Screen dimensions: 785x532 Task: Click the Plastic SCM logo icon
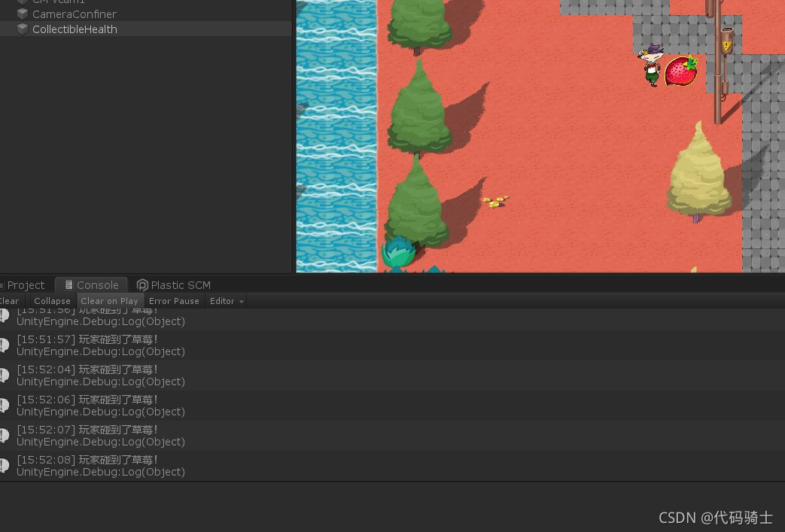pos(142,285)
